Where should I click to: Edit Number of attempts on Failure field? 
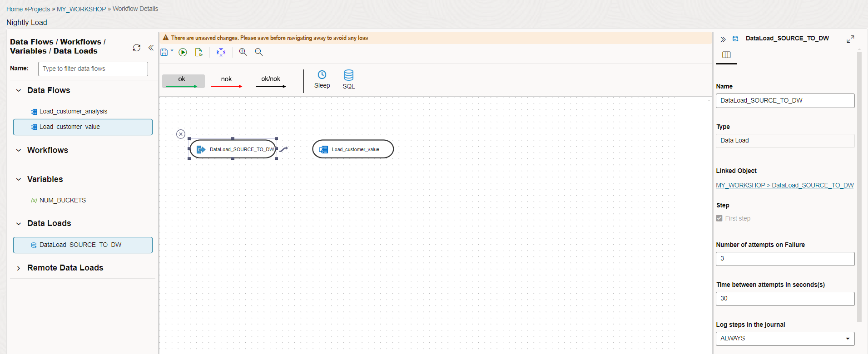(x=785, y=259)
